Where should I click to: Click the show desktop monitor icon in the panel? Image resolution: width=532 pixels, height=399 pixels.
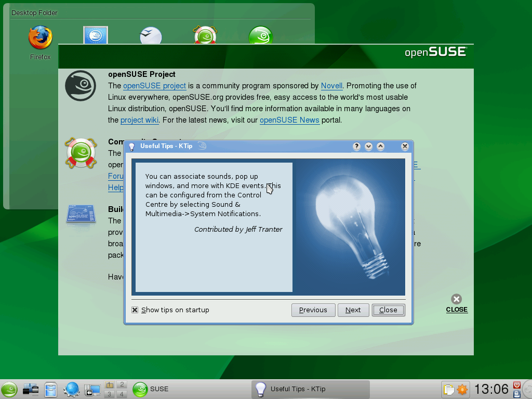point(92,390)
